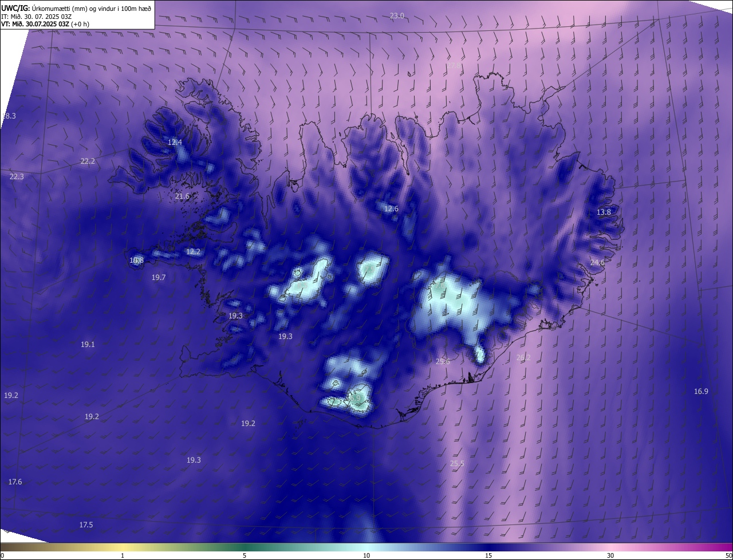Click the 24.6 value label
The height and width of the screenshot is (560, 733).
pyautogui.click(x=597, y=262)
